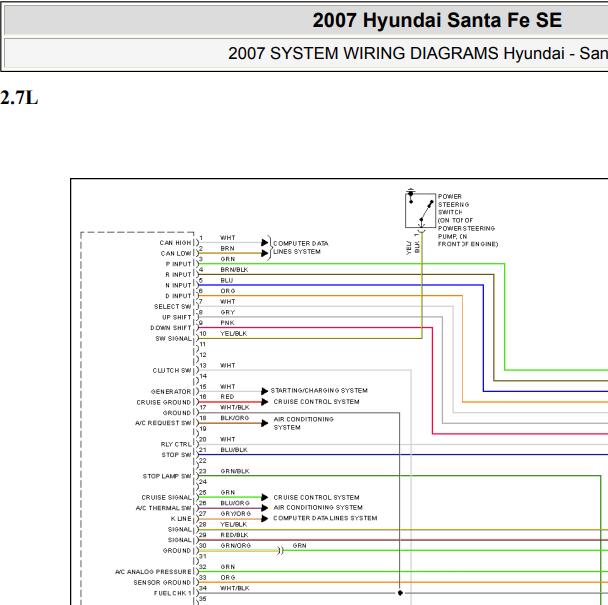Click the 'SENSOR GROUND' pin label
This screenshot has height=605, width=608.
pos(162,583)
